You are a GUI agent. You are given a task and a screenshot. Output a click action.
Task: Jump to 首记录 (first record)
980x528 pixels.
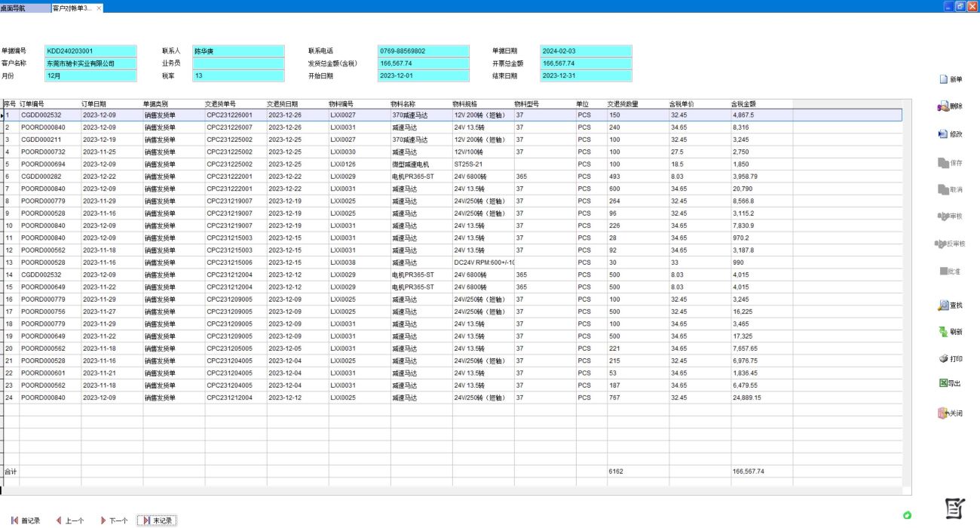point(26,520)
